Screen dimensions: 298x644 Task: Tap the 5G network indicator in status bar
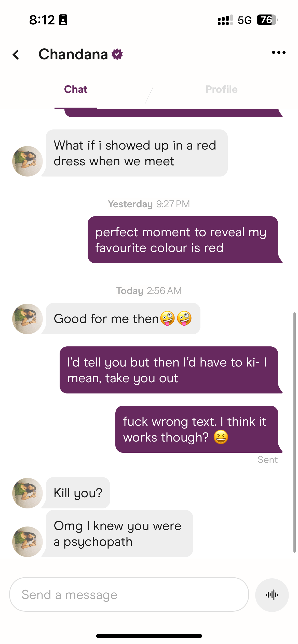[245, 20]
